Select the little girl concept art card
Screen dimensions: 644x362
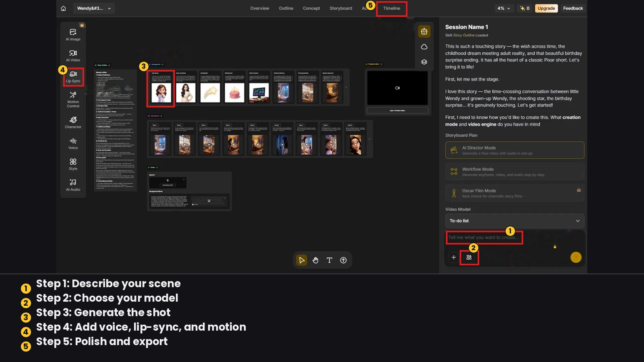tap(161, 88)
